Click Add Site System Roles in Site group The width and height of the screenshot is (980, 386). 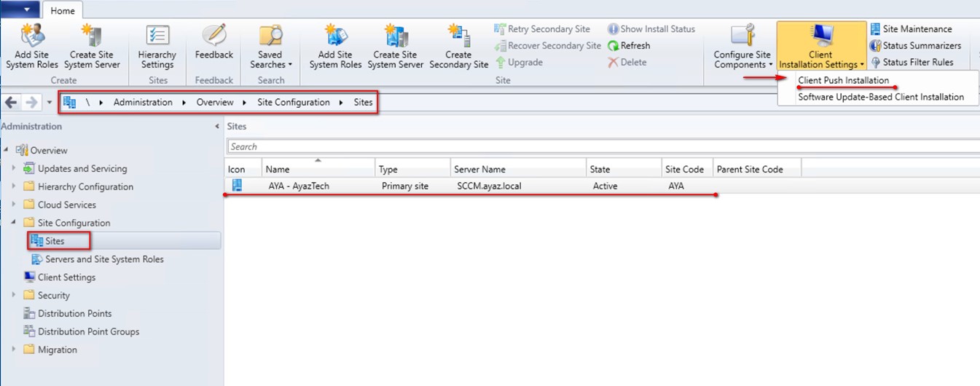click(x=335, y=47)
